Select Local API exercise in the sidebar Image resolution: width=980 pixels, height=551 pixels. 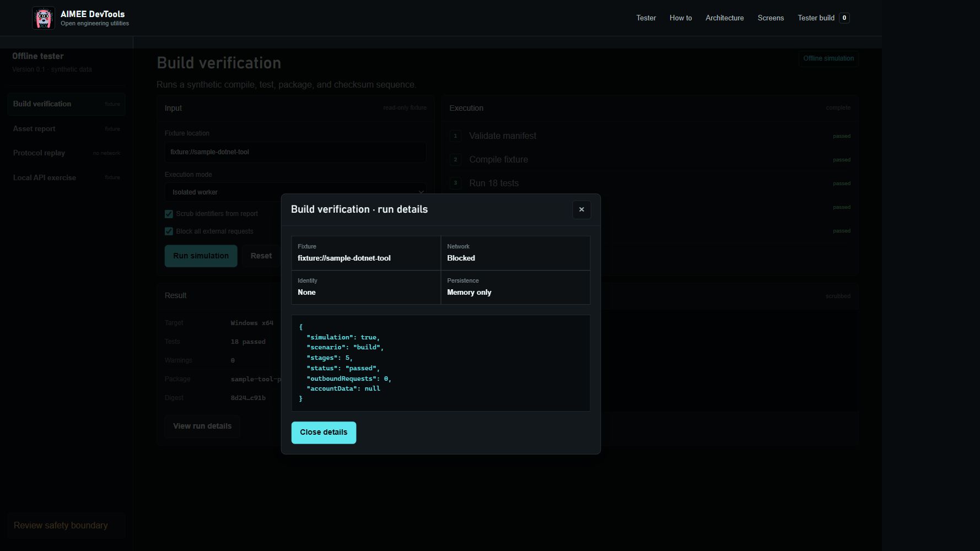point(66,177)
